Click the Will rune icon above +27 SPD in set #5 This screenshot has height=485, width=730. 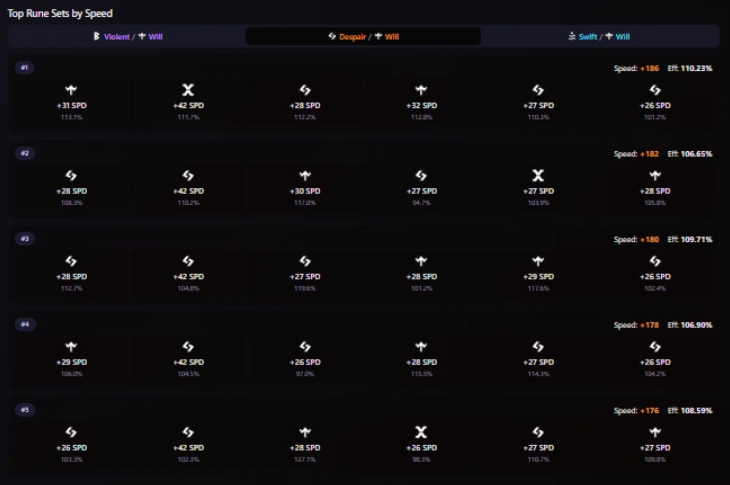pyautogui.click(x=655, y=432)
